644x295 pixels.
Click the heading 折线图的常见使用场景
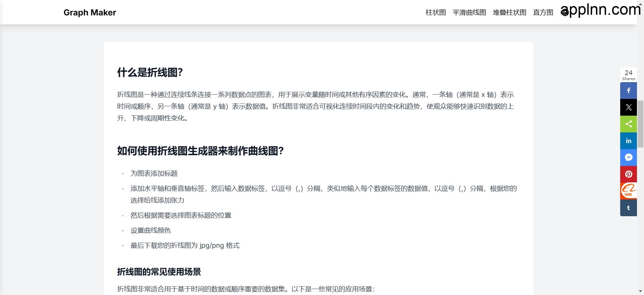(x=159, y=272)
